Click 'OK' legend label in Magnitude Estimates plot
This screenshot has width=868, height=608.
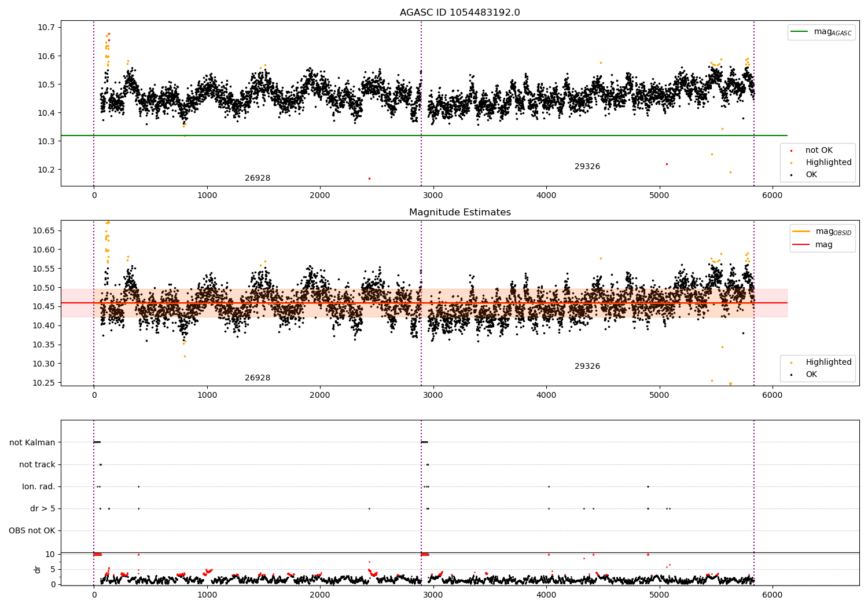pyautogui.click(x=811, y=375)
